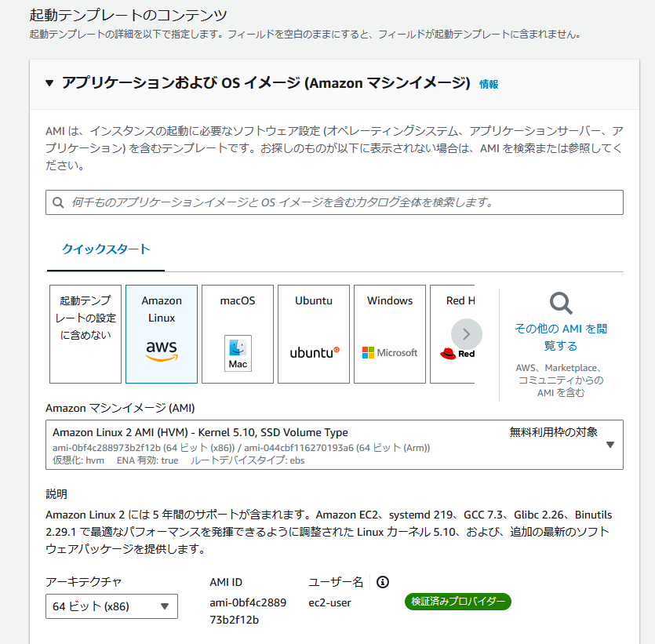Collapse the Application and OS image section triangle
The height and width of the screenshot is (644, 655).
coord(49,83)
